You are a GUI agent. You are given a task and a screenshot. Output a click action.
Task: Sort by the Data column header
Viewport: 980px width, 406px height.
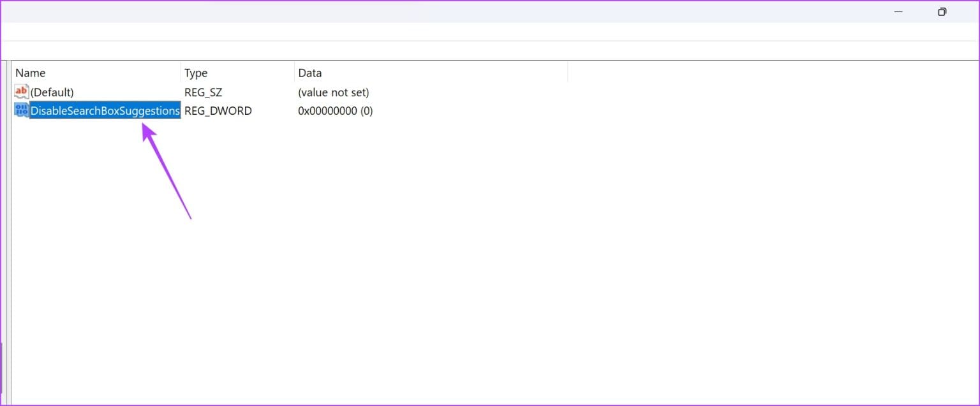pos(310,73)
